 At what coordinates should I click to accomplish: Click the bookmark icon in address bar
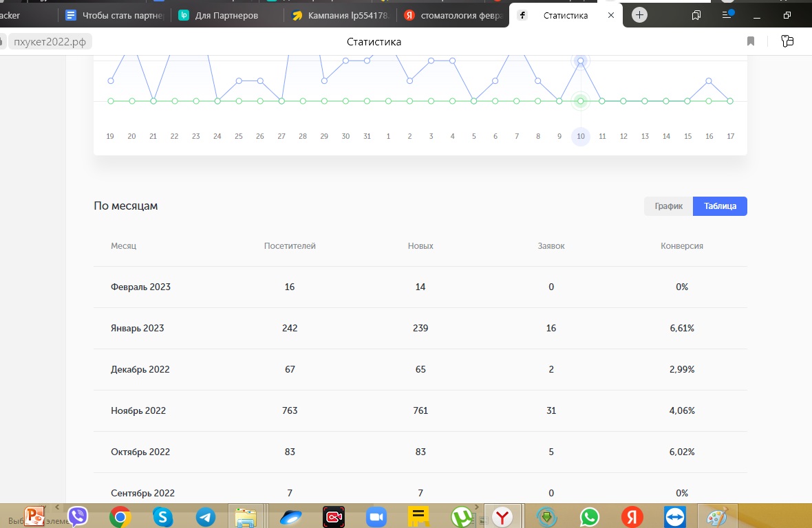point(751,42)
